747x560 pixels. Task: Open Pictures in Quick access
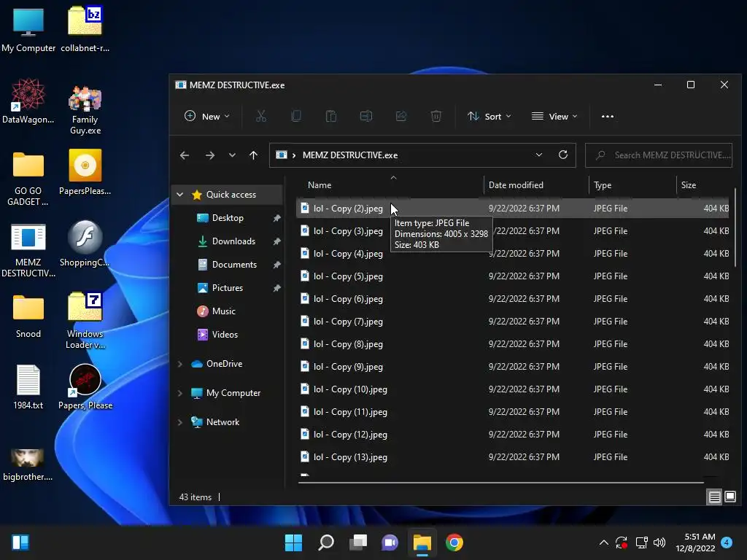[228, 288]
